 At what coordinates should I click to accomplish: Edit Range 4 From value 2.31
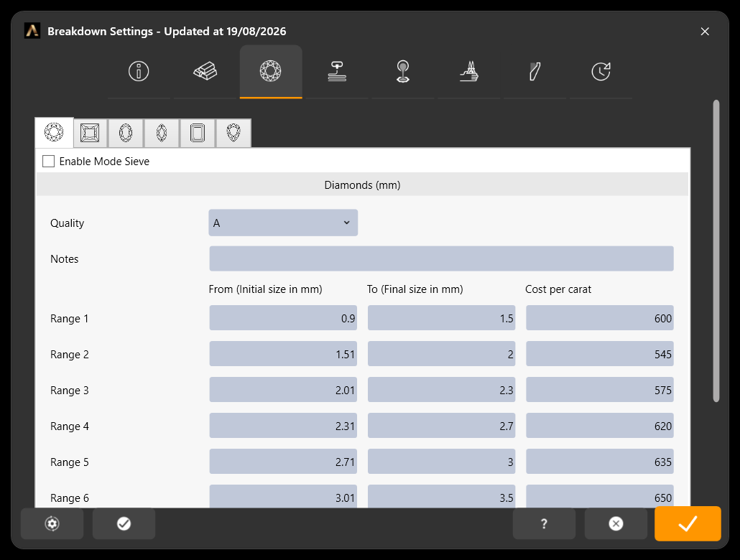283,426
